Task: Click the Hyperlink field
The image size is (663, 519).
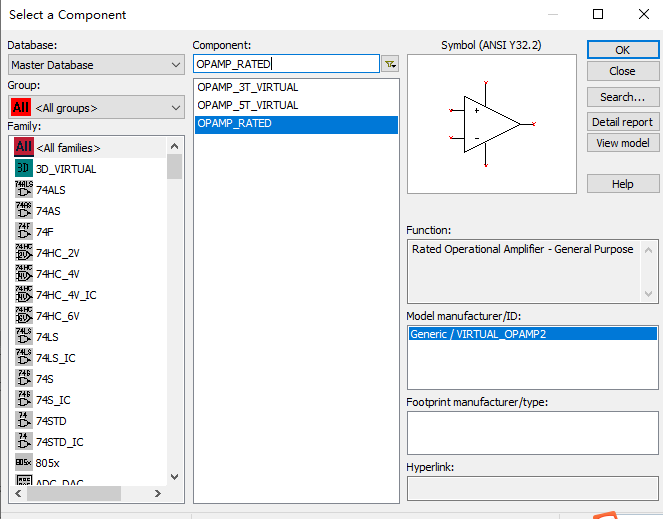Action: click(532, 488)
